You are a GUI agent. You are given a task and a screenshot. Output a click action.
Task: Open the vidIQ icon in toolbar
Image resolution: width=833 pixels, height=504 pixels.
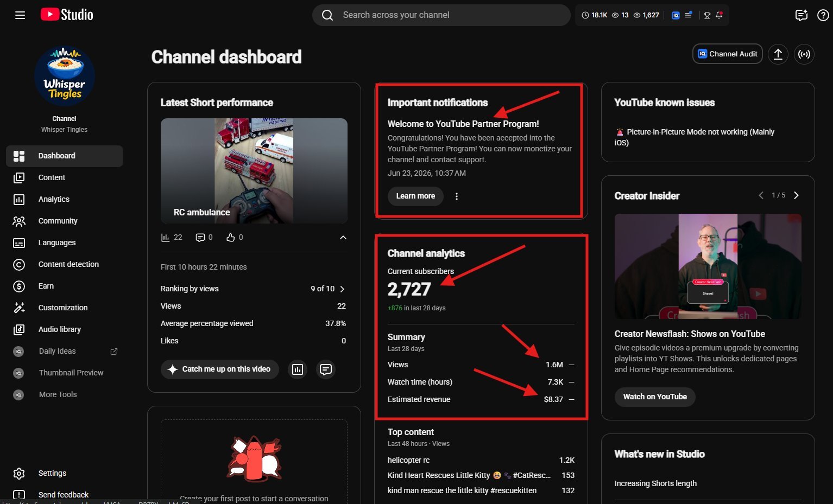click(676, 15)
